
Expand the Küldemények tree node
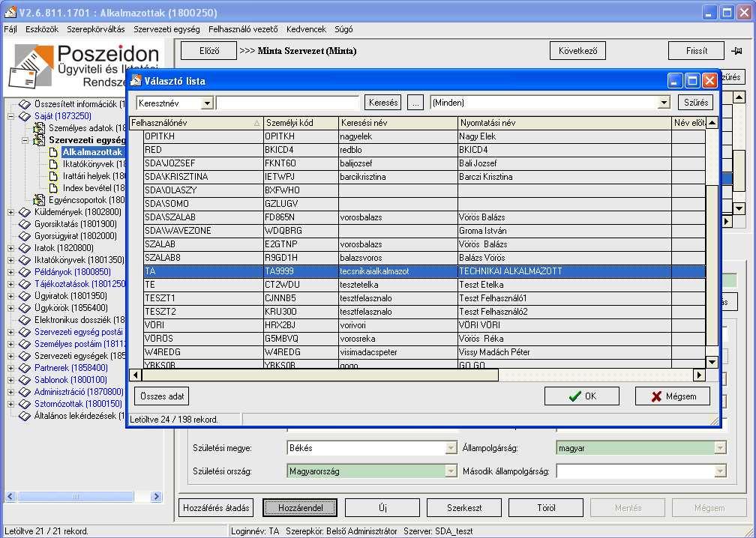(10, 212)
